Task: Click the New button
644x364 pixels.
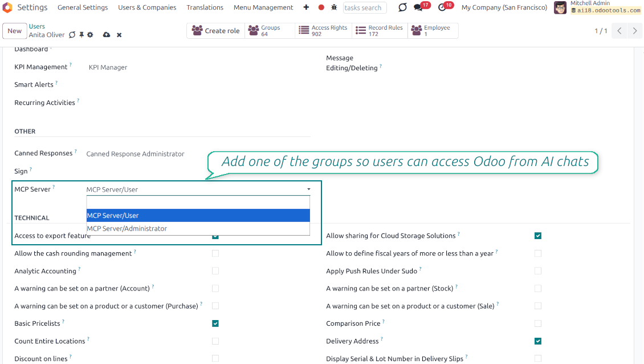Action: point(14,31)
